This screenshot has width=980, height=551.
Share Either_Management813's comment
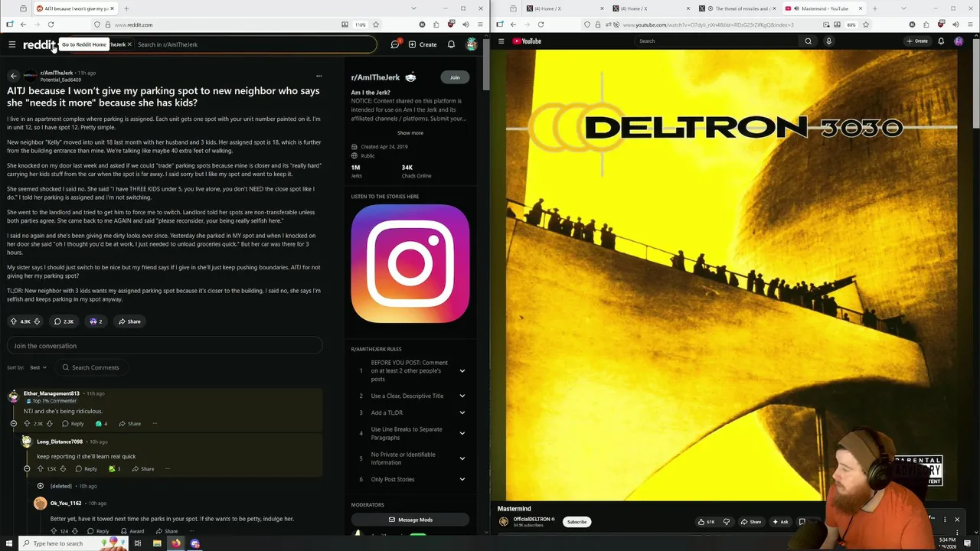pyautogui.click(x=129, y=423)
